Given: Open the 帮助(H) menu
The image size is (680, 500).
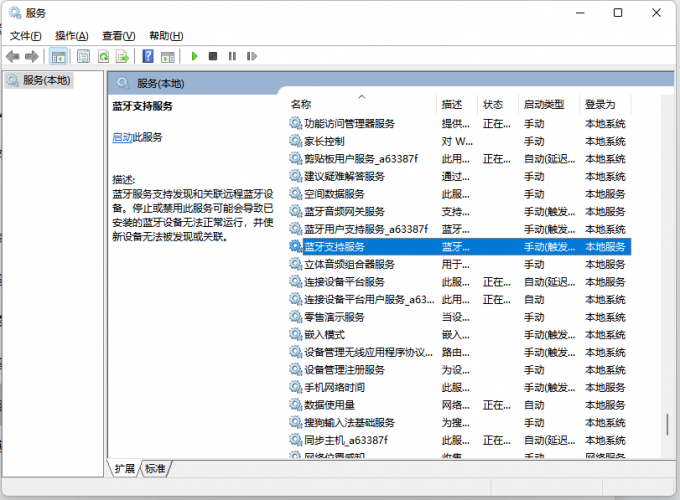Looking at the screenshot, I should point(166,36).
